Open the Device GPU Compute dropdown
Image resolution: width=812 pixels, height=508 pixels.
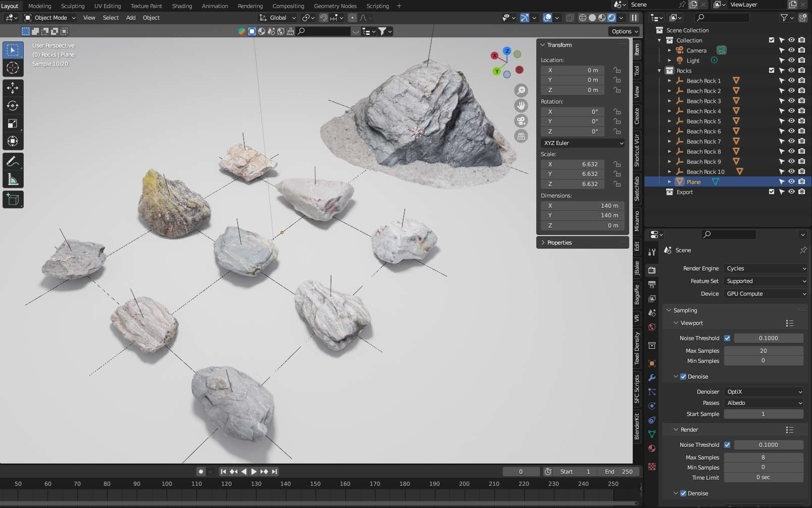pos(766,294)
